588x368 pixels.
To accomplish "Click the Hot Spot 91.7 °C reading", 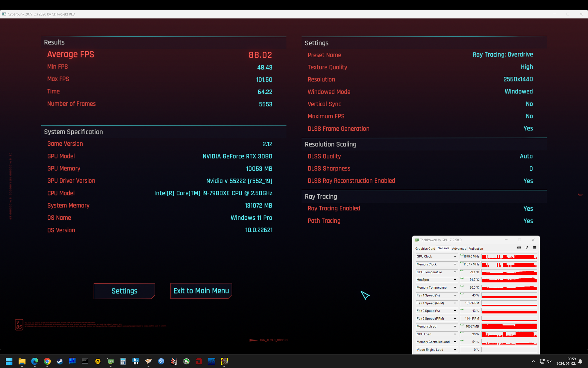I will [470, 280].
